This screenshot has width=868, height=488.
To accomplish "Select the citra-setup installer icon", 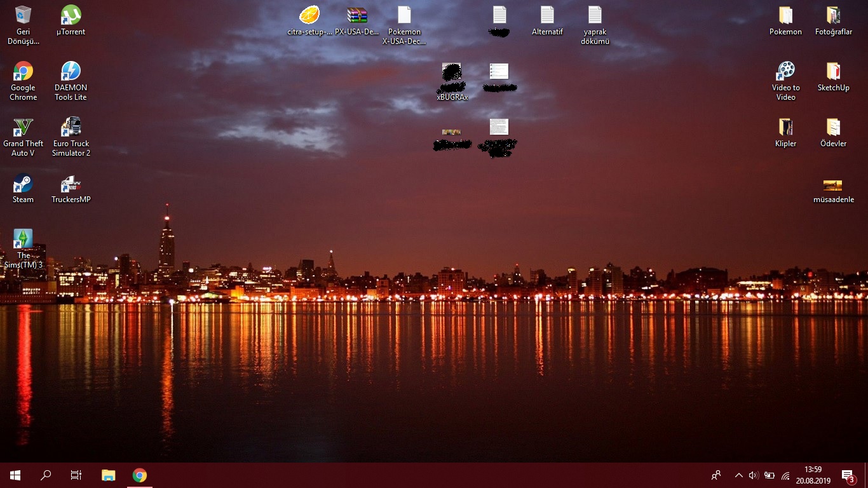I will 309,15.
